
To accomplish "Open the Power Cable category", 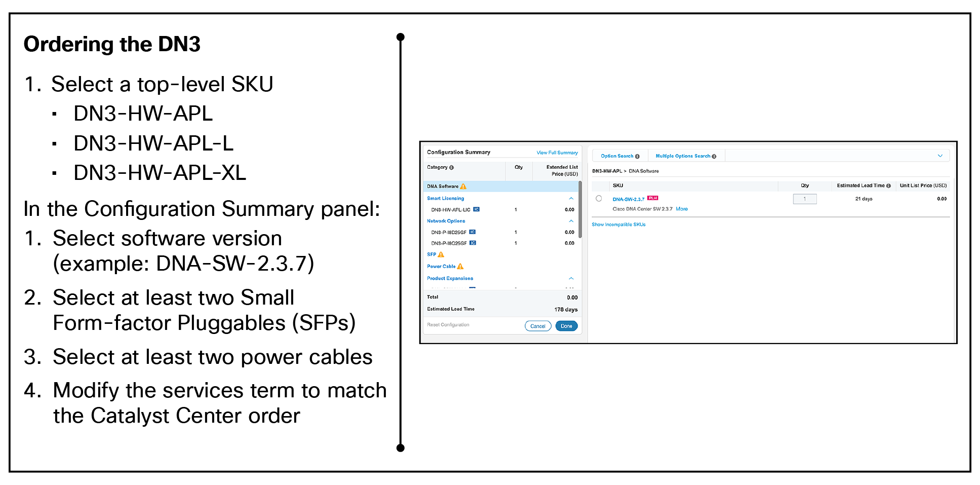I will [441, 266].
